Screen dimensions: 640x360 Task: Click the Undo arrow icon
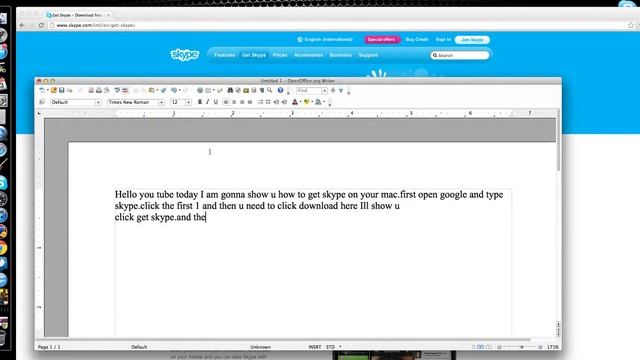(x=174, y=90)
